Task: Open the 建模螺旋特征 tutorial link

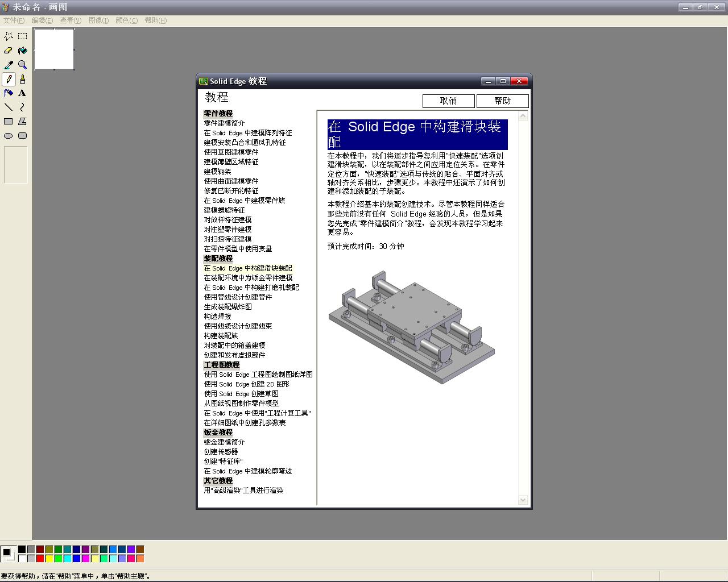Action: tap(225, 210)
